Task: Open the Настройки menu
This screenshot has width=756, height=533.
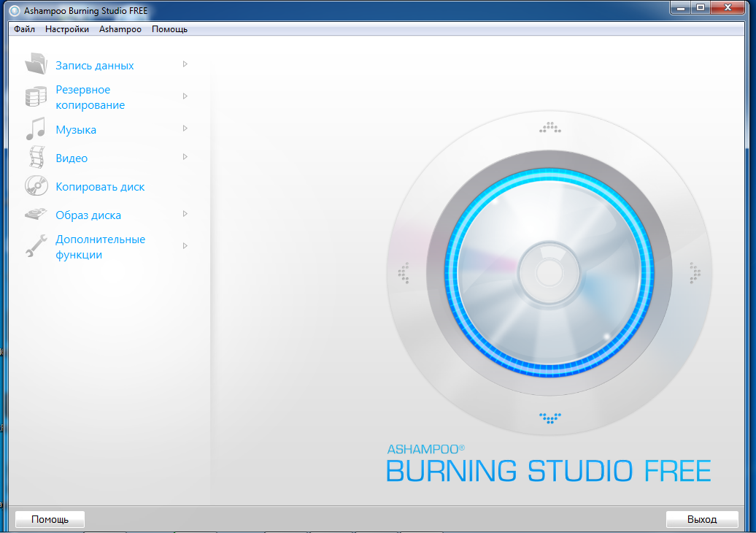Action: pyautogui.click(x=67, y=29)
